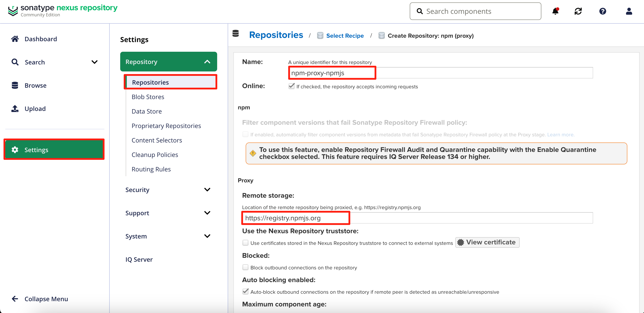Viewport: 644px width, 313px height.
Task: Click the Upload icon in sidebar
Action: 15,109
